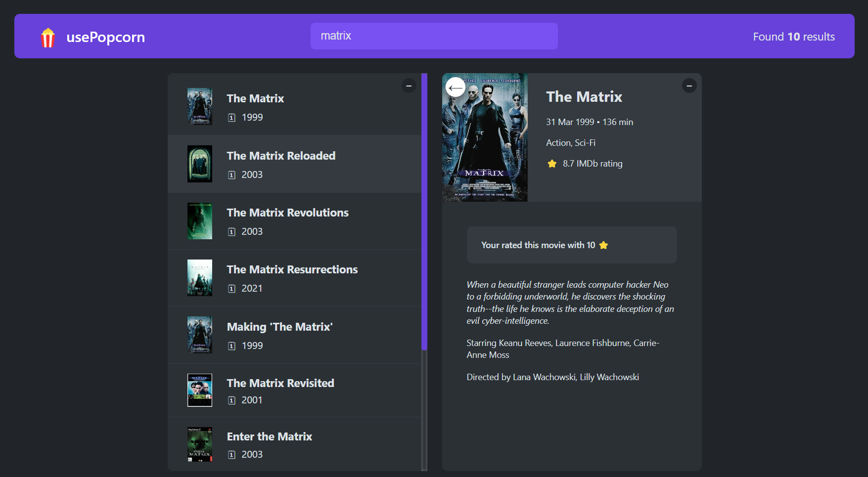This screenshot has width=868, height=477.
Task: Click The Matrix Reloaded poster thumbnail
Action: pyautogui.click(x=200, y=164)
